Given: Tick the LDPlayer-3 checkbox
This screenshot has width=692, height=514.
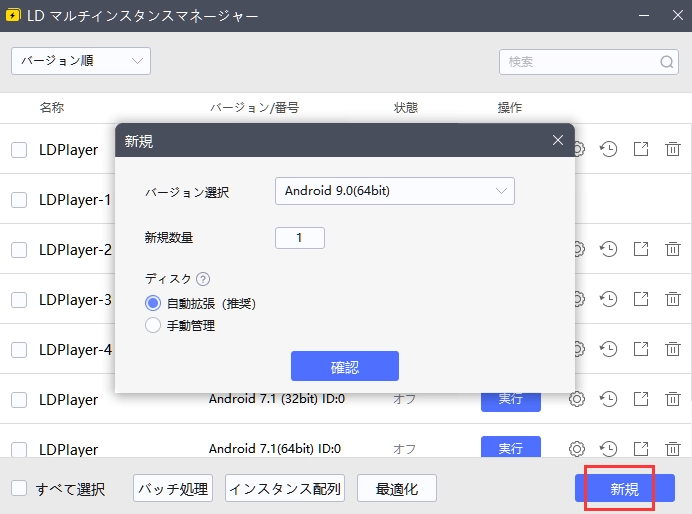Looking at the screenshot, I should point(19,300).
